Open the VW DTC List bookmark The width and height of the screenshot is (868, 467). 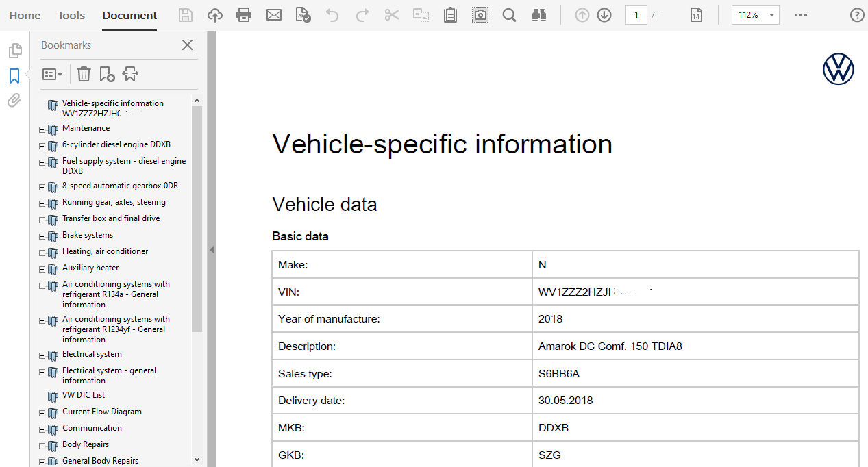click(83, 395)
